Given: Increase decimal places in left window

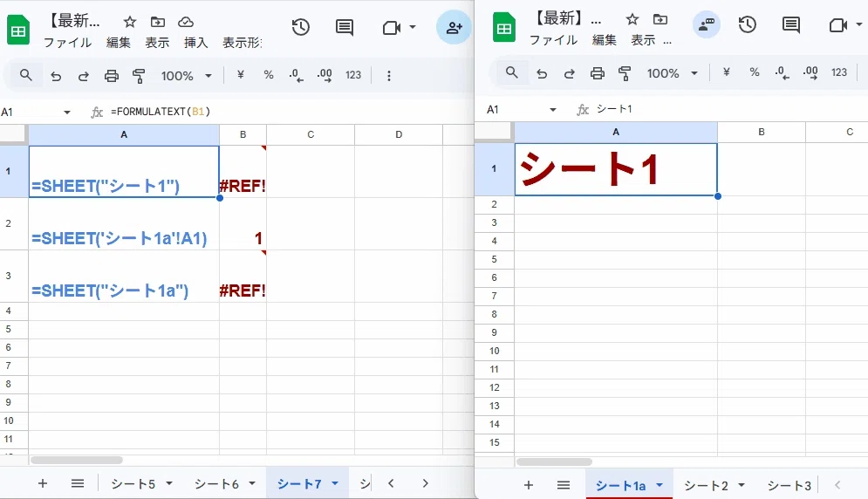Looking at the screenshot, I should [x=325, y=75].
